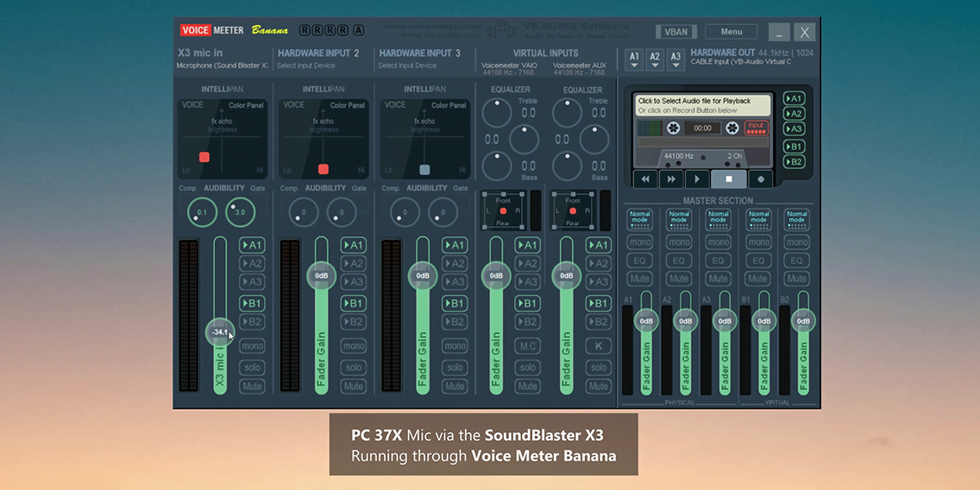Toggle recorder A1 bus selection
The height and width of the screenshot is (490, 980).
pos(795,98)
